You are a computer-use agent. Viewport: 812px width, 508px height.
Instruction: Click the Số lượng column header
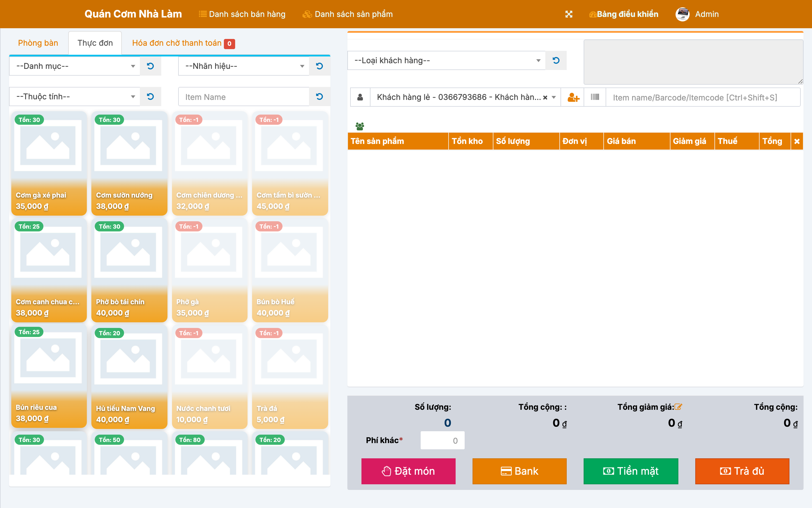click(526, 141)
